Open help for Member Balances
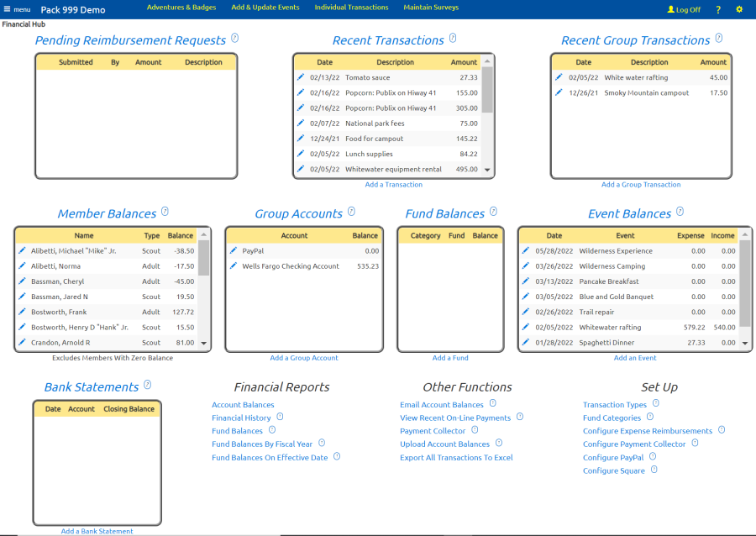This screenshot has height=536, width=756. click(165, 211)
